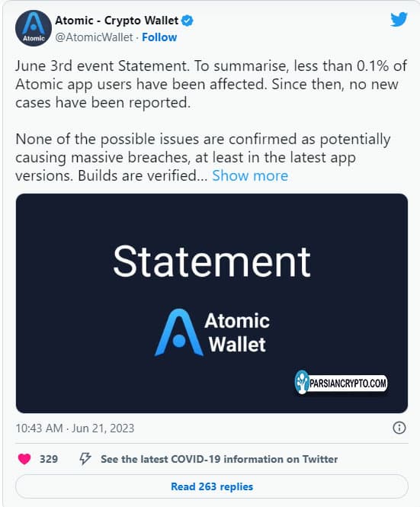420x507 pixels.
Task: Open Read 263 replies
Action: 212,486
